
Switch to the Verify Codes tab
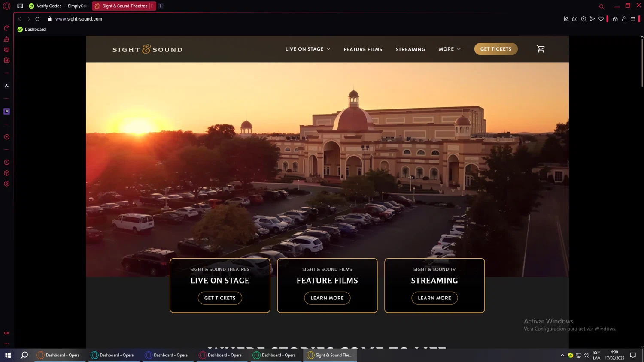(58, 6)
